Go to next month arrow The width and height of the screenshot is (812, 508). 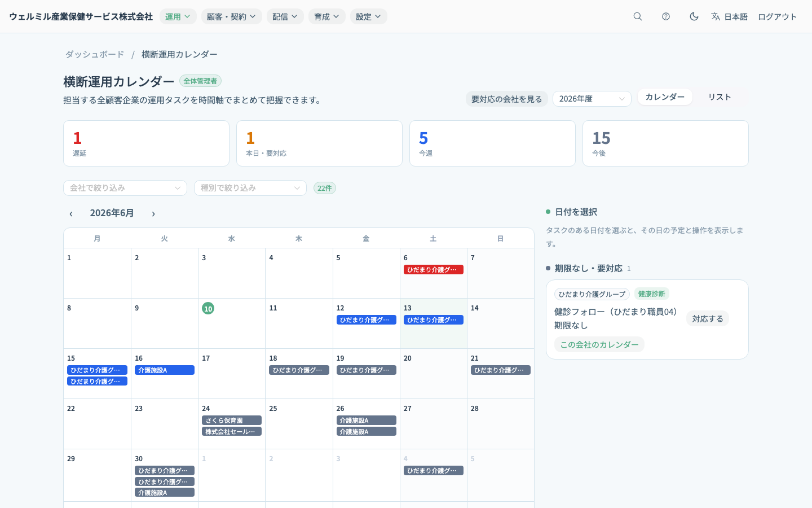coord(153,213)
